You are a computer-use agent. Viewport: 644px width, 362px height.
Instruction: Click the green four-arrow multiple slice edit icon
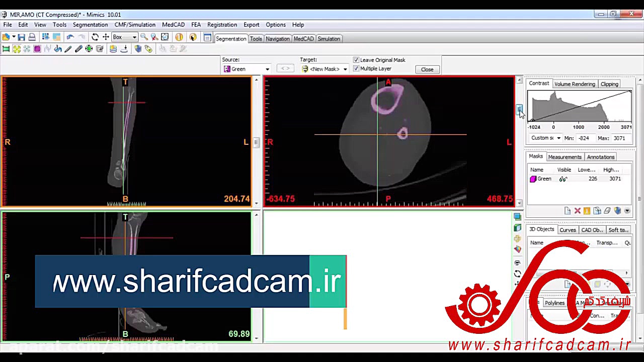click(x=89, y=49)
